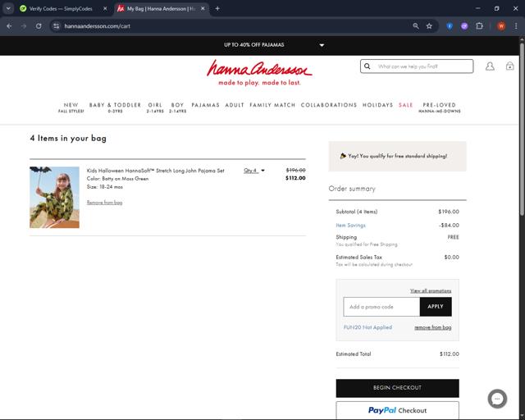Click the 4 Items in your bag heading

coord(68,138)
